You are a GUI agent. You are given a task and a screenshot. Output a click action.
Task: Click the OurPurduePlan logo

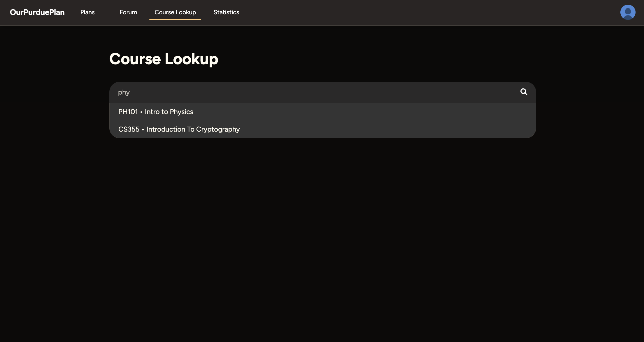point(37,12)
